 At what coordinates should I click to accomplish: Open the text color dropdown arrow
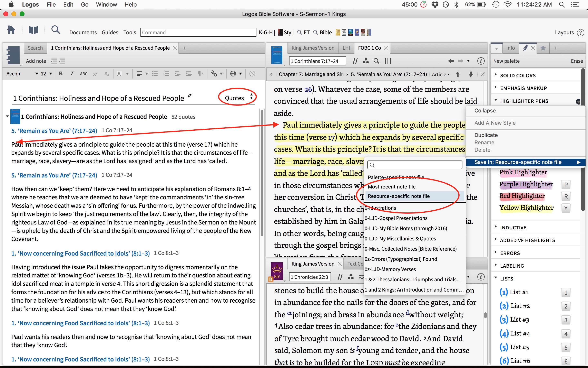(x=127, y=74)
